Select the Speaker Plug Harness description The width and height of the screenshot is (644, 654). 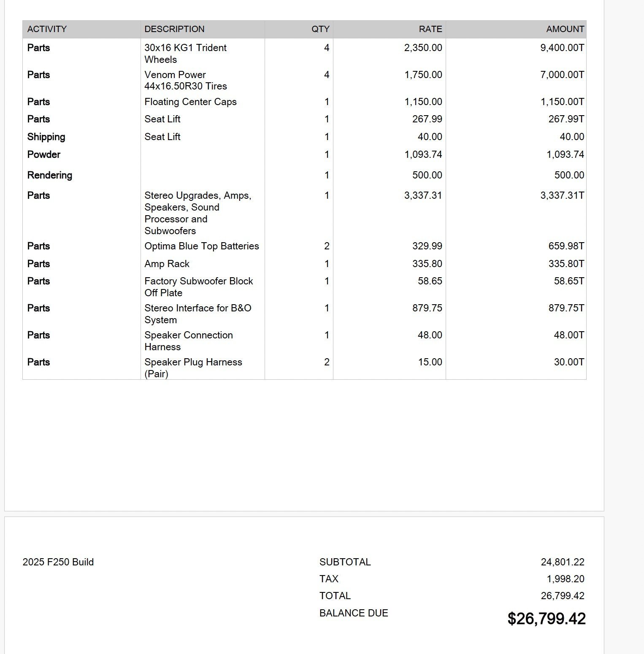[193, 368]
